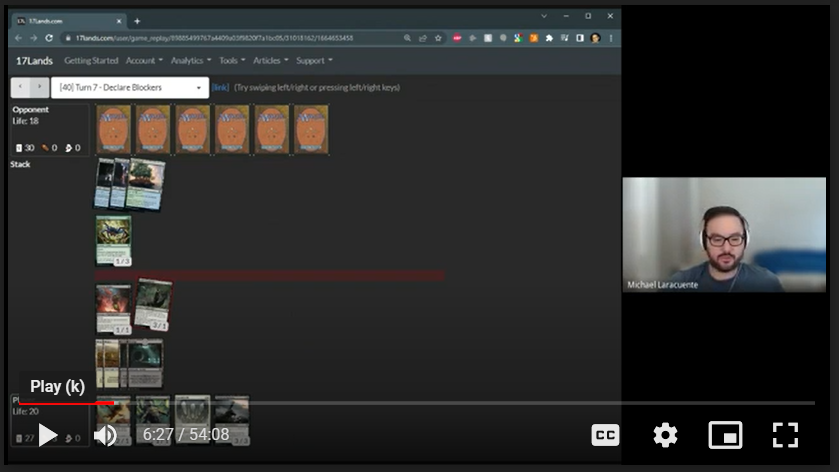This screenshot has height=472, width=839.
Task: Enter full screen mode
Action: 785,435
